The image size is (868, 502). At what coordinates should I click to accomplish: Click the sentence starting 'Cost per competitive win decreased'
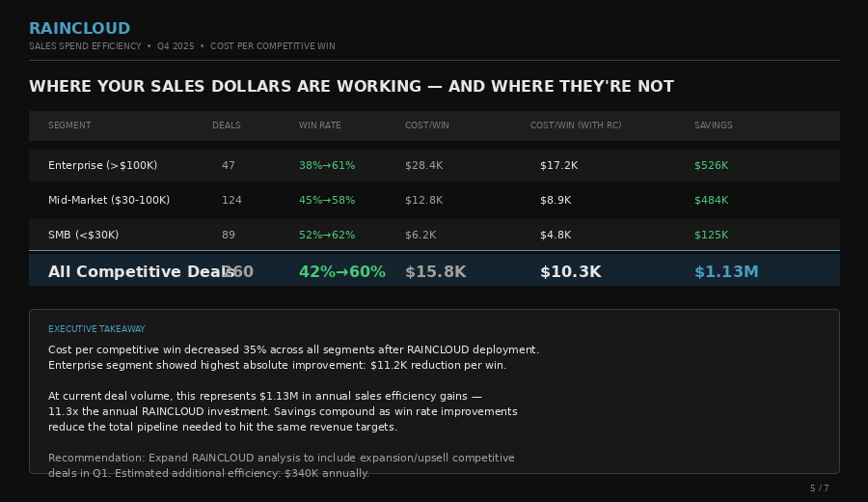tap(293, 349)
